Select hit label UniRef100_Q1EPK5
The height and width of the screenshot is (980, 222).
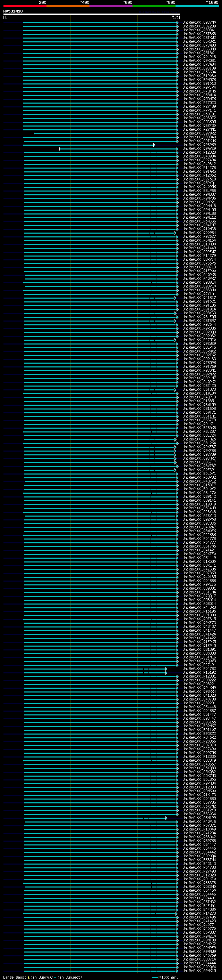pos(199,642)
